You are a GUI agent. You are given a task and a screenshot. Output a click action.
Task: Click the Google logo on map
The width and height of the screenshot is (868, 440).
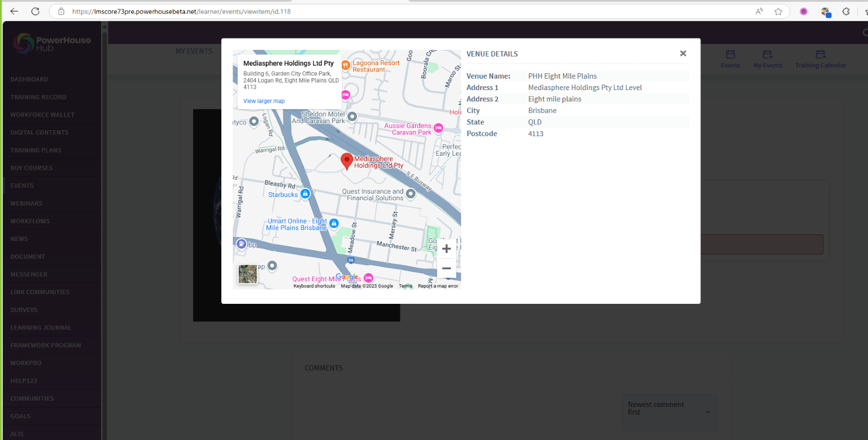(347, 277)
